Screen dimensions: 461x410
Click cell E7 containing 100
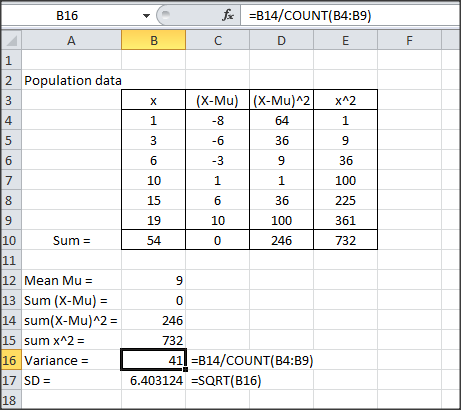pos(345,180)
